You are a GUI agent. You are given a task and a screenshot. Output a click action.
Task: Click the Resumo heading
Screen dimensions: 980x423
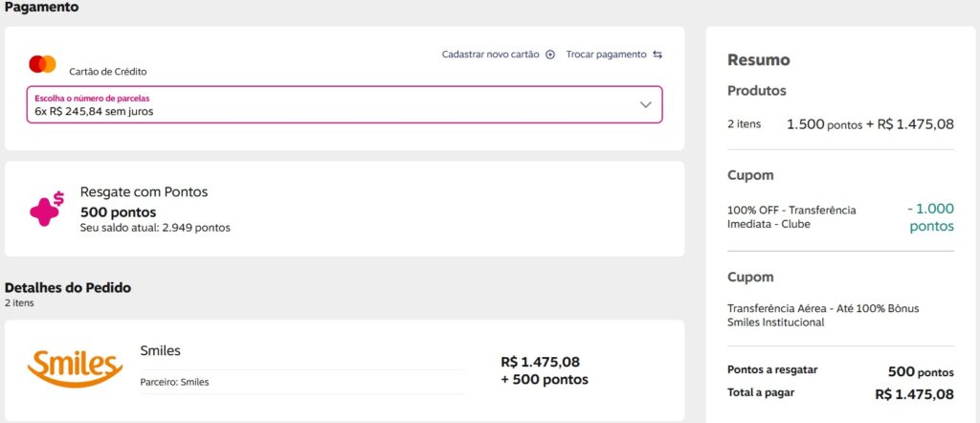(x=759, y=60)
